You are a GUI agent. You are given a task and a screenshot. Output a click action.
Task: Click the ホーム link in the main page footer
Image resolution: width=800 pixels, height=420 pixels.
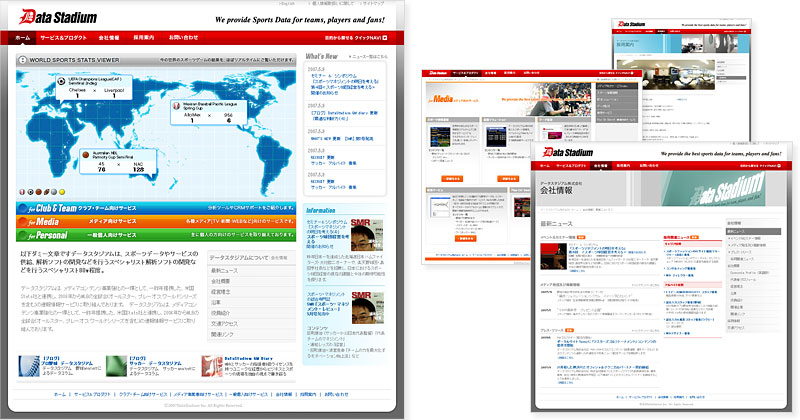point(60,394)
